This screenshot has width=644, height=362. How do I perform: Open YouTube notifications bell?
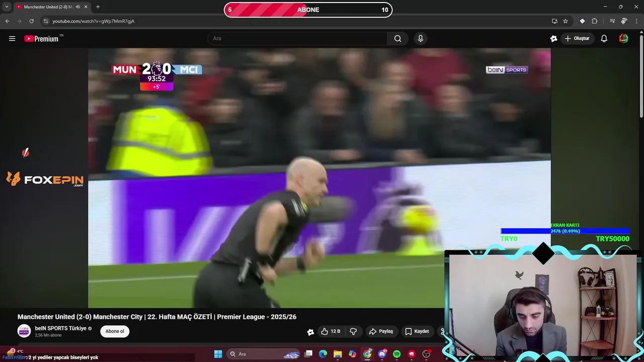click(604, 39)
